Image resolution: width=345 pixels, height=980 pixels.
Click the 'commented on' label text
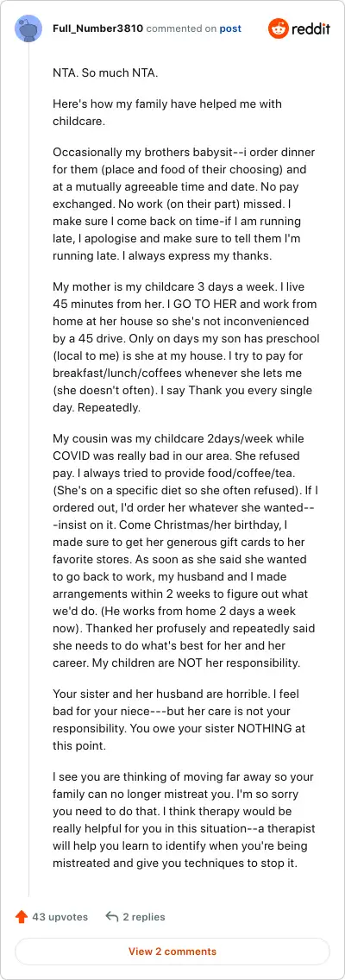coord(181,28)
